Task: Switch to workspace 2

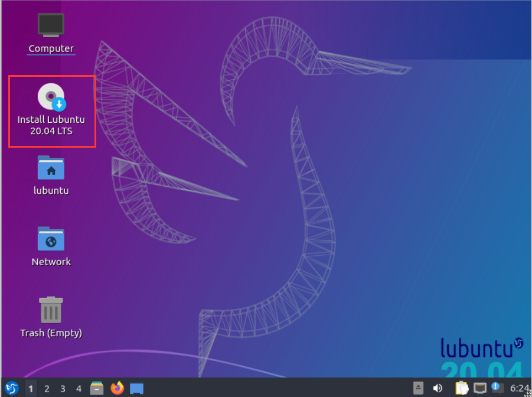Action: (47, 388)
